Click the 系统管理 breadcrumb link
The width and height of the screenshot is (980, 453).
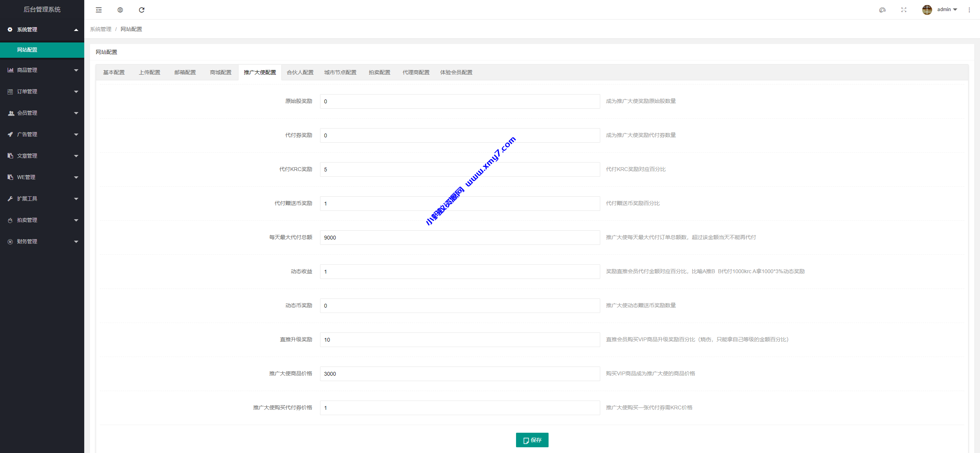point(101,29)
